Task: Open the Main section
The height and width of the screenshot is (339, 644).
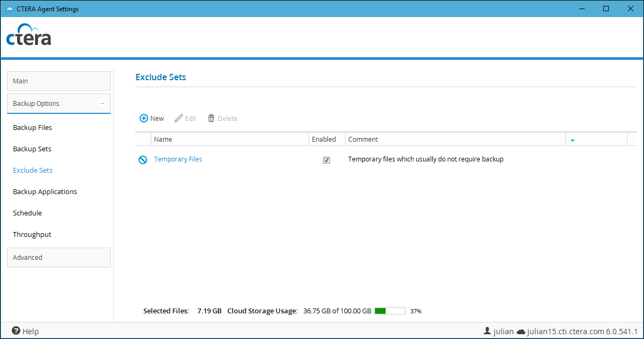Action: 59,81
